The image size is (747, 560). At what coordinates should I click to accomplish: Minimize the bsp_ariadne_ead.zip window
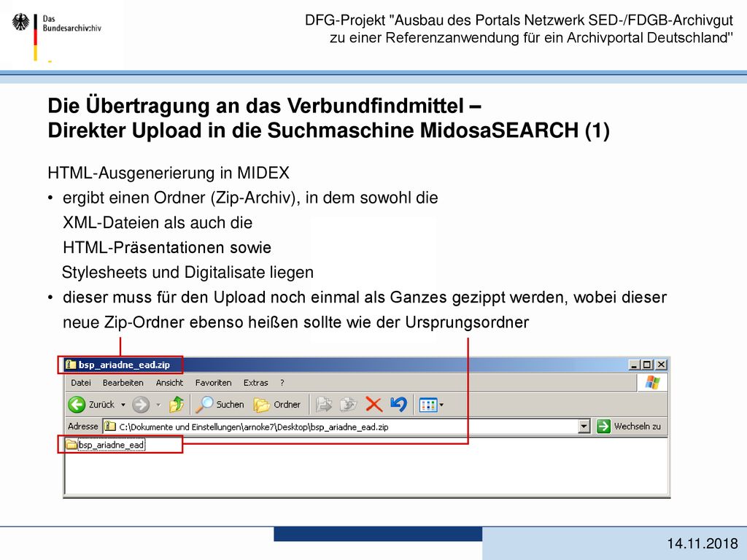(634, 365)
